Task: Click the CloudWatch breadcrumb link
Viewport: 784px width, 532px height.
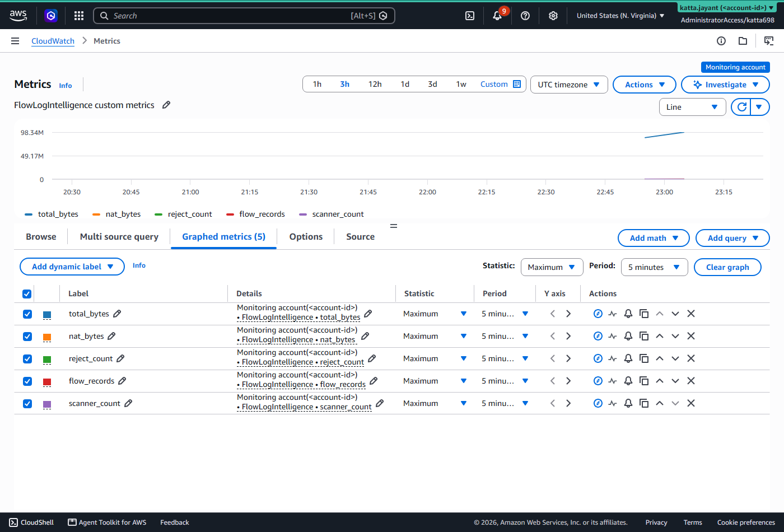Action: (53, 41)
